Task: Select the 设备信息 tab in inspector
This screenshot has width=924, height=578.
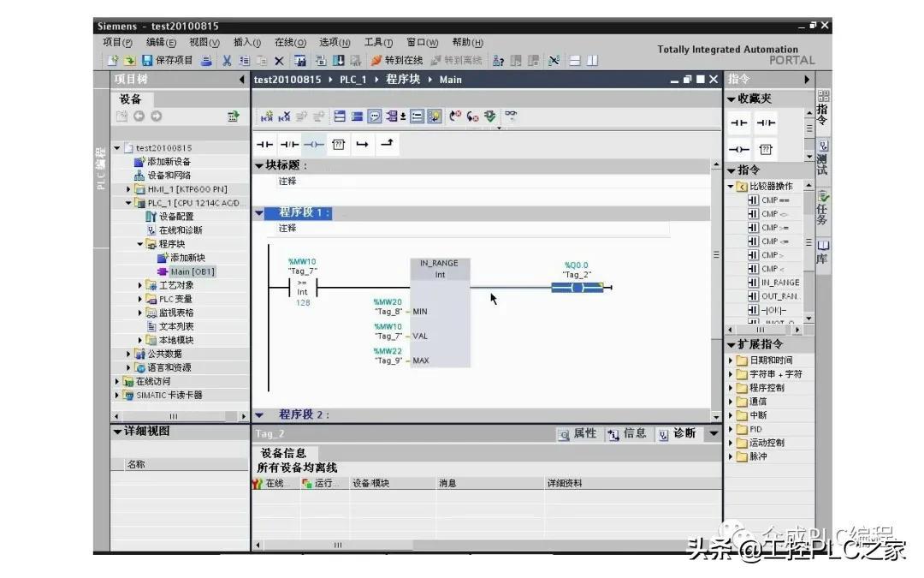Action: pyautogui.click(x=283, y=453)
